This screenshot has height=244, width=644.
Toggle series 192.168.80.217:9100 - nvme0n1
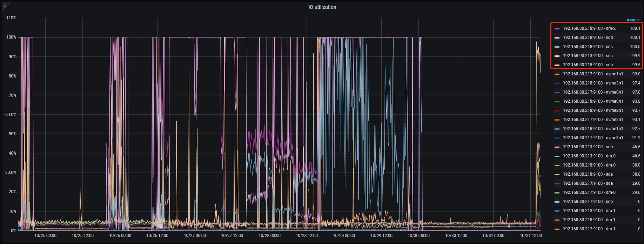coord(593,92)
